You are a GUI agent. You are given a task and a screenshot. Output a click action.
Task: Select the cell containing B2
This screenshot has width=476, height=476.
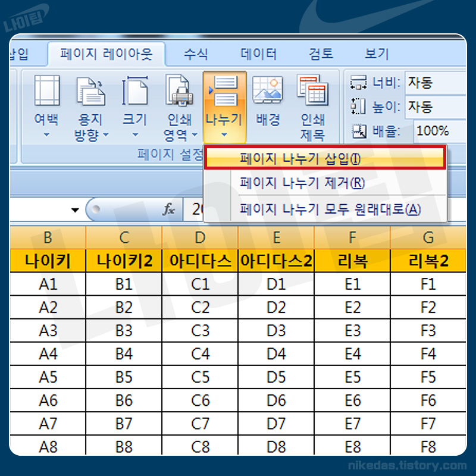[x=124, y=308]
